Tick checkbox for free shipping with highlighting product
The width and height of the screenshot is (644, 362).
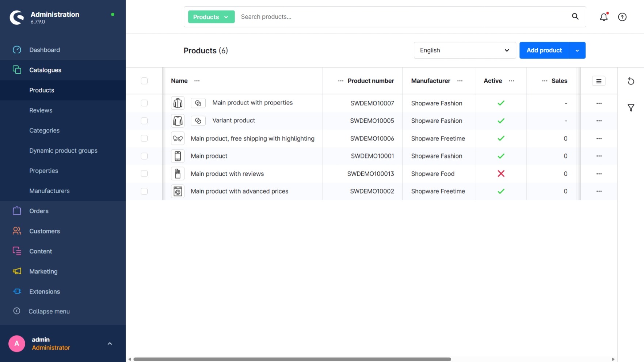coord(144,138)
